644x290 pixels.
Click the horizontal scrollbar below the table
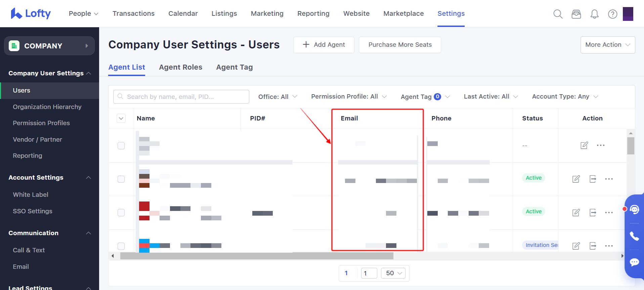click(257, 256)
